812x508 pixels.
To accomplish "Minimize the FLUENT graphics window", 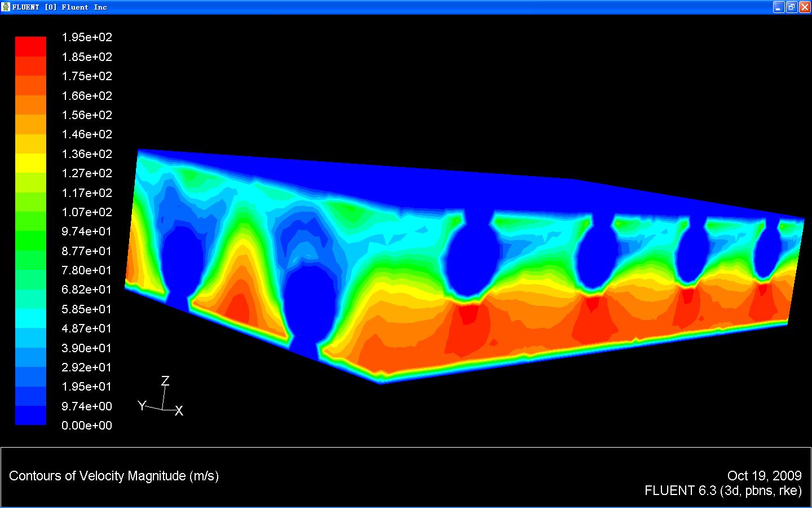I will 779,7.
